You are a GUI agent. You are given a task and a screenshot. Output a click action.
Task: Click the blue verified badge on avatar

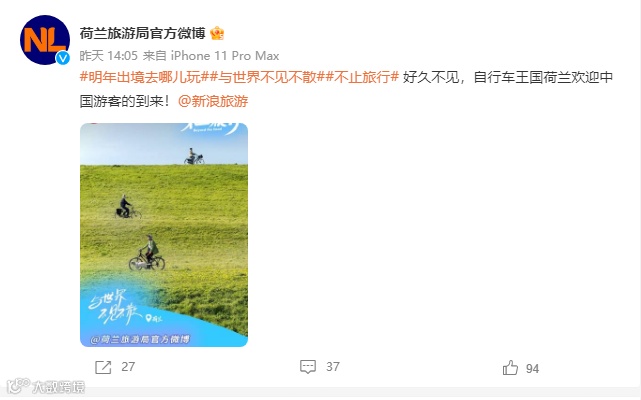point(63,58)
